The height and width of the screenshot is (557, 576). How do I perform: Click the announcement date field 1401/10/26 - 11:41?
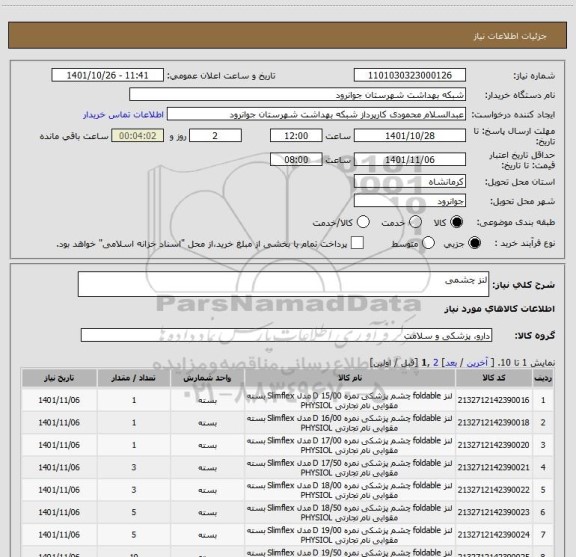pos(108,75)
